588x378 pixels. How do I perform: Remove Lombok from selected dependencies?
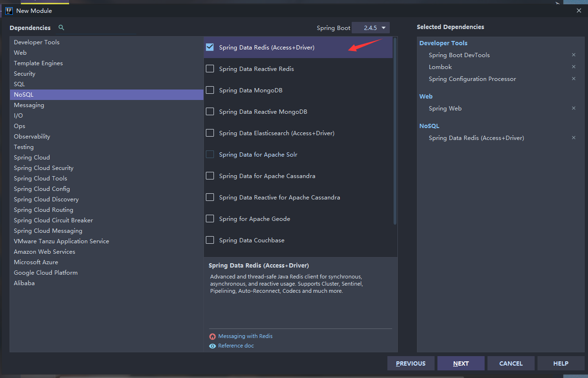(x=574, y=67)
